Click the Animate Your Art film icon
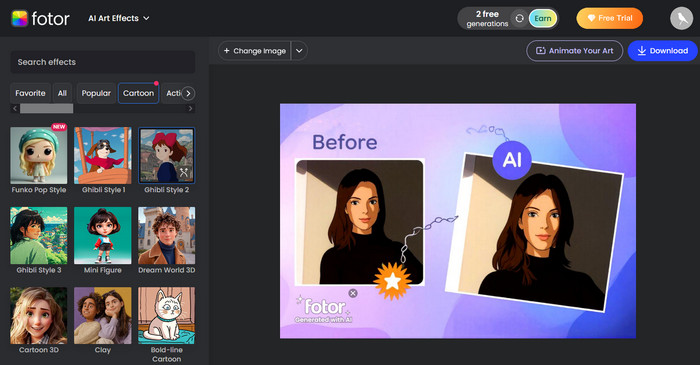 [541, 51]
